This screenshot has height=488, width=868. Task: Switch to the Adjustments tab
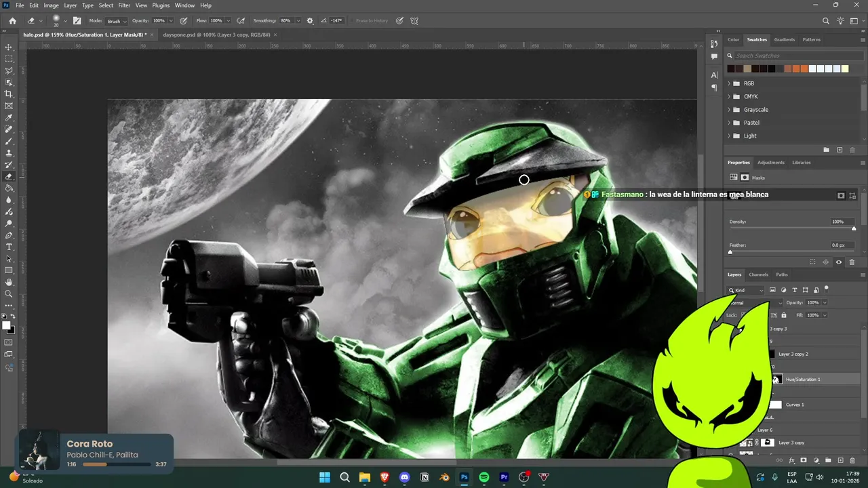[x=770, y=163]
